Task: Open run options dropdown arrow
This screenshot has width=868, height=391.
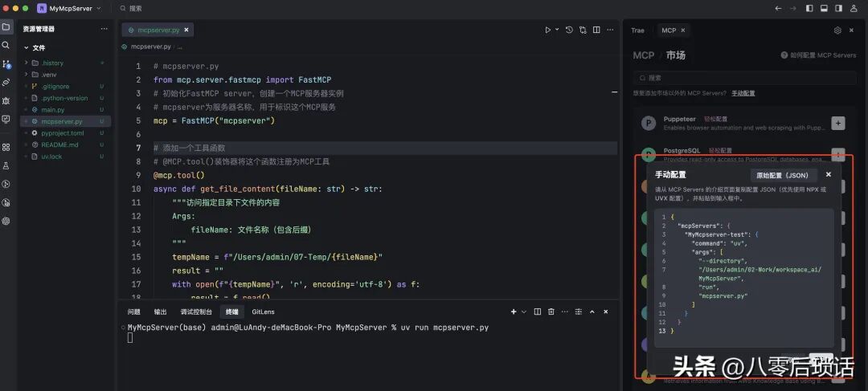Action: pos(557,30)
